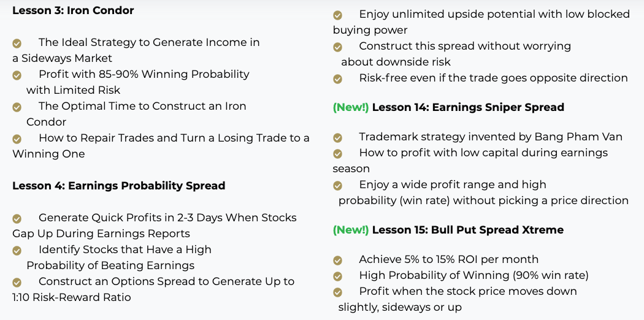
Task: Select the Lesson 3: Iron Condor heading
Action: [x=73, y=10]
